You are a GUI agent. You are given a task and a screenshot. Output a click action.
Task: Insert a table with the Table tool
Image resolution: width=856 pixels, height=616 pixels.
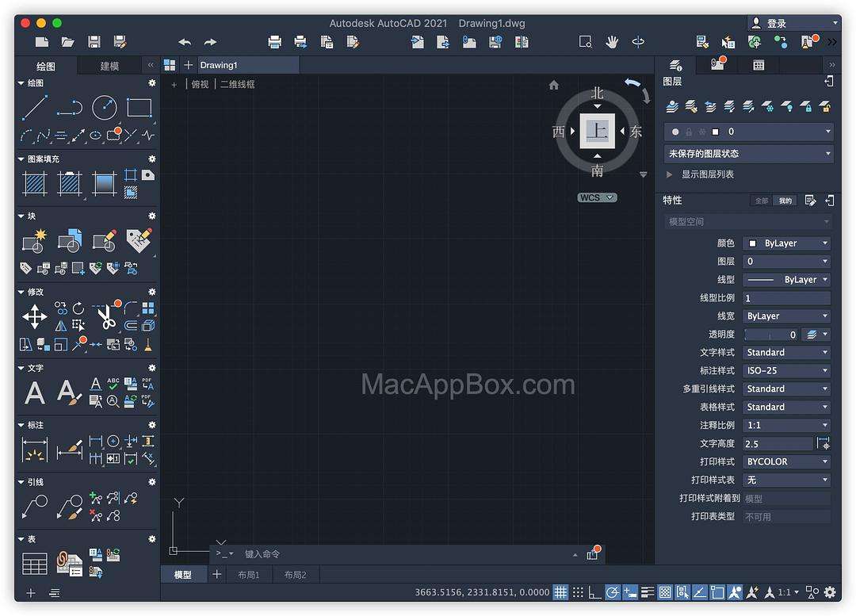point(34,564)
